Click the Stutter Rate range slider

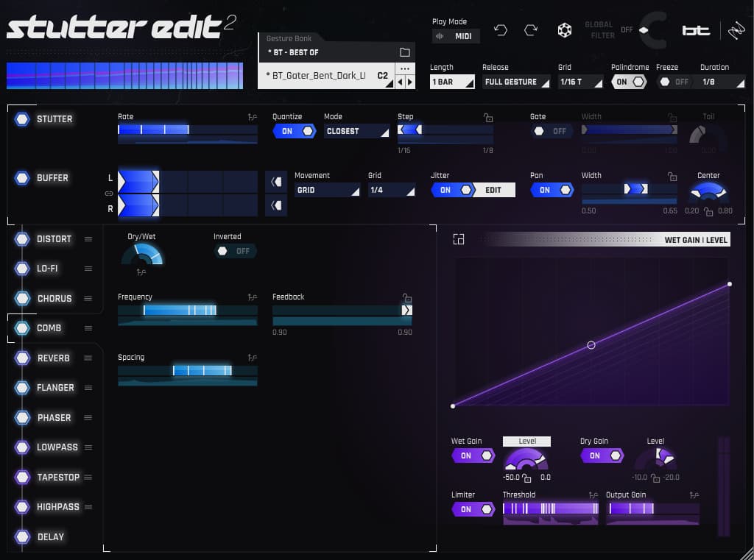click(188, 130)
